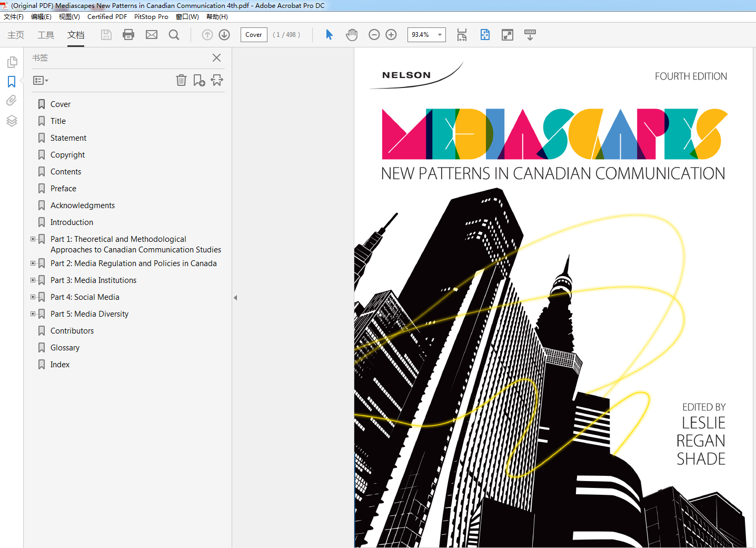Select the Hand pan tool
Viewport: 756px width, 548px height.
(352, 35)
